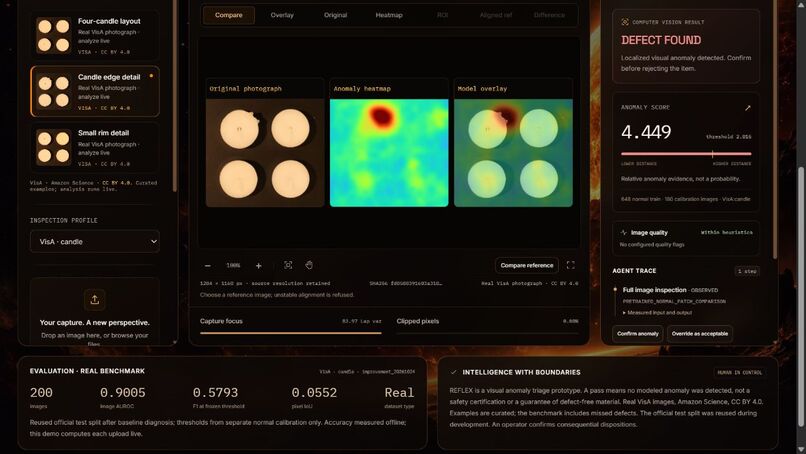Open the VisA candle inspection profile dropdown

coord(95,242)
